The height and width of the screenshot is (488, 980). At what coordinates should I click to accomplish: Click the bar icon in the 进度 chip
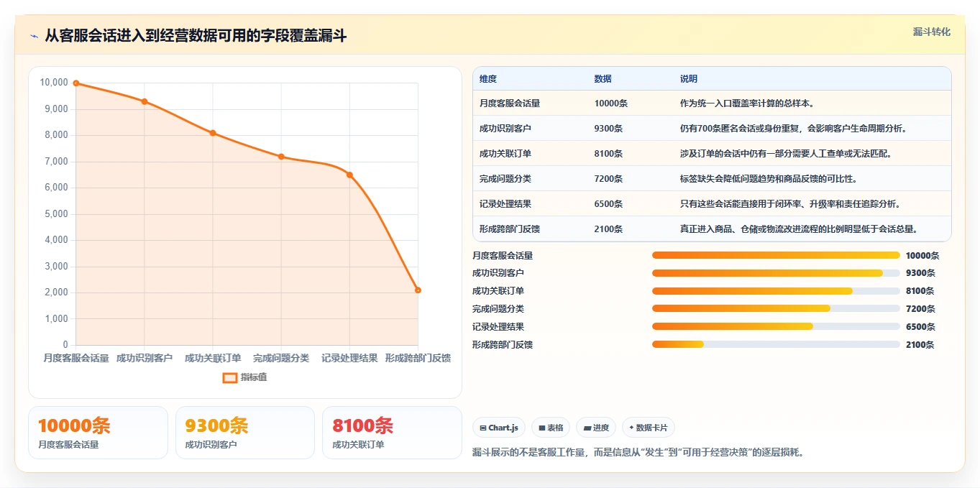click(x=587, y=428)
